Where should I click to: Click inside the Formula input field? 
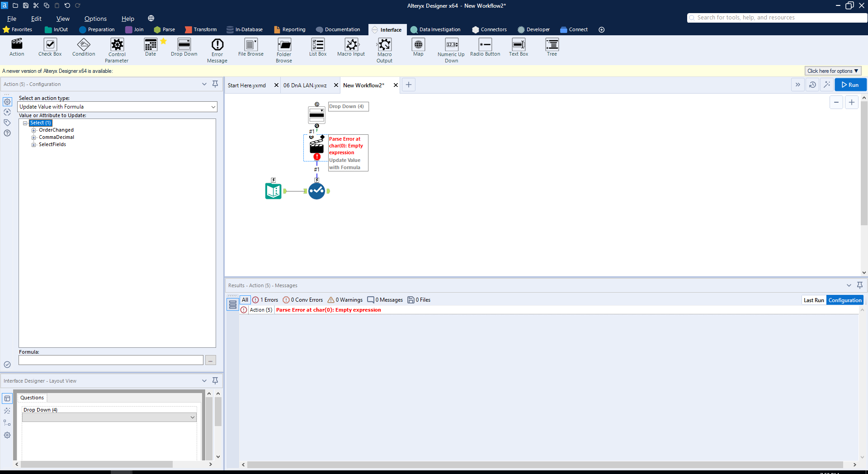coord(110,360)
